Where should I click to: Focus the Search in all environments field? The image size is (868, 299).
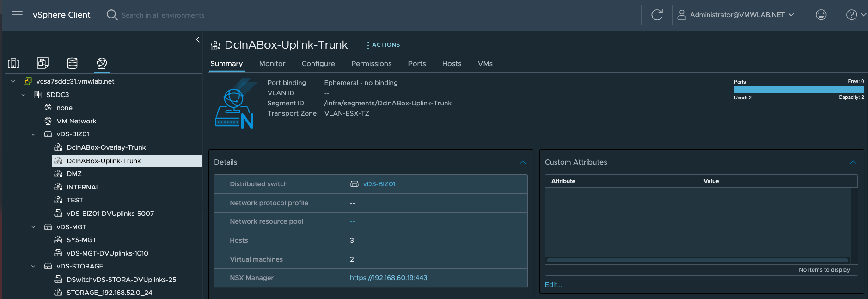point(163,15)
